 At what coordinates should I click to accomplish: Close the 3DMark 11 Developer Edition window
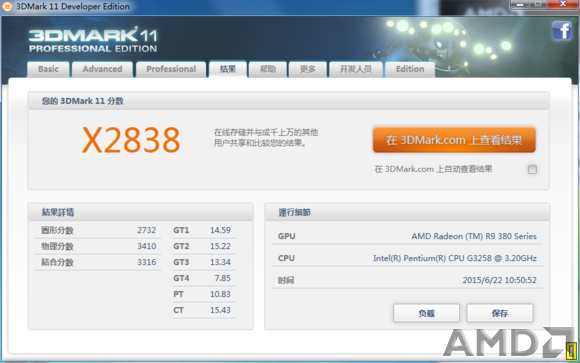coord(563,4)
